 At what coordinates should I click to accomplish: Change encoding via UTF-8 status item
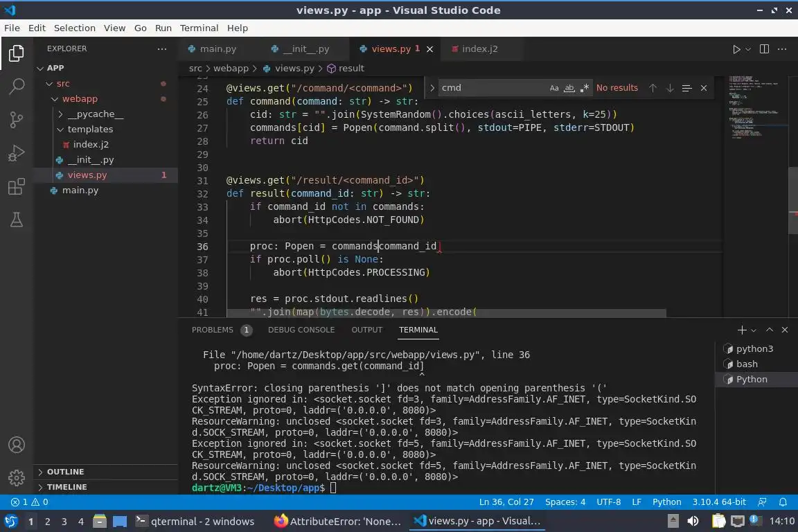(608, 502)
